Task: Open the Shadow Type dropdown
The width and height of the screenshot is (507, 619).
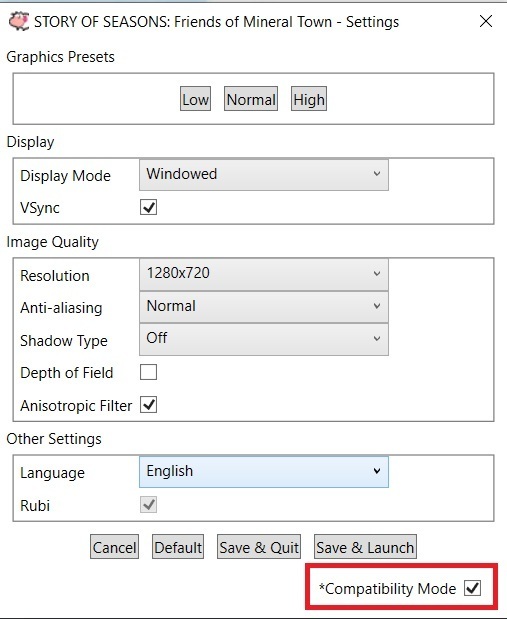Action: point(264,339)
